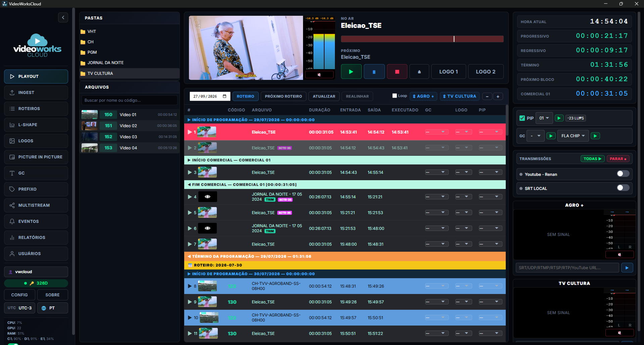Collapse the sidebar with the chevron button

coord(63,17)
